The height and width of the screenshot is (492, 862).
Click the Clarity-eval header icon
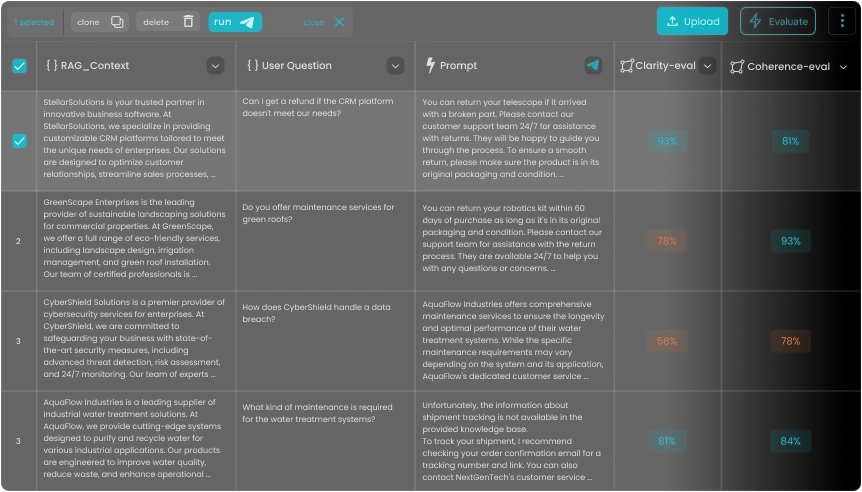(627, 66)
